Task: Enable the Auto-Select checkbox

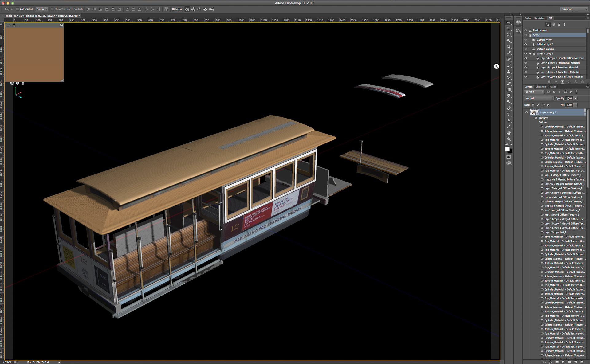Action: [x=18, y=9]
